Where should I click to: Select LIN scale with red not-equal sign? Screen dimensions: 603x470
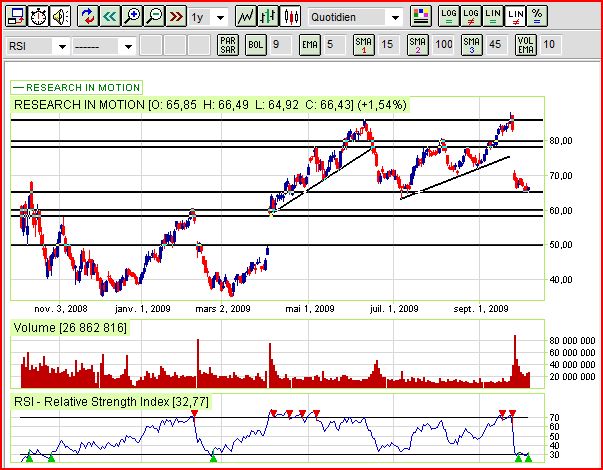click(x=515, y=17)
